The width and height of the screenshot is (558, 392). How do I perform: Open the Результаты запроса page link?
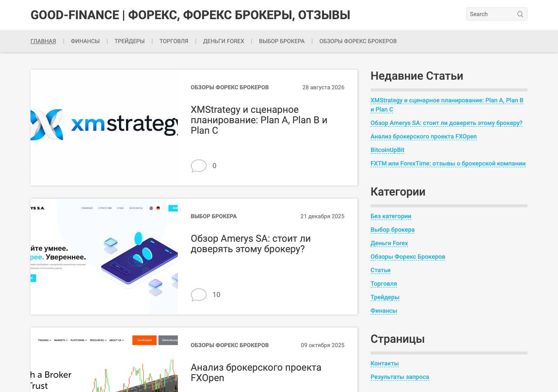click(400, 377)
